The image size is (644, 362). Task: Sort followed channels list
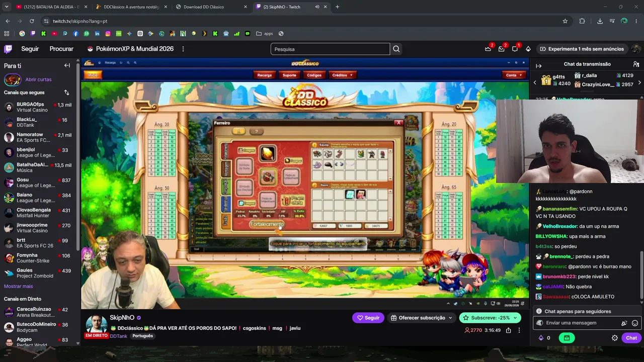coord(66,93)
